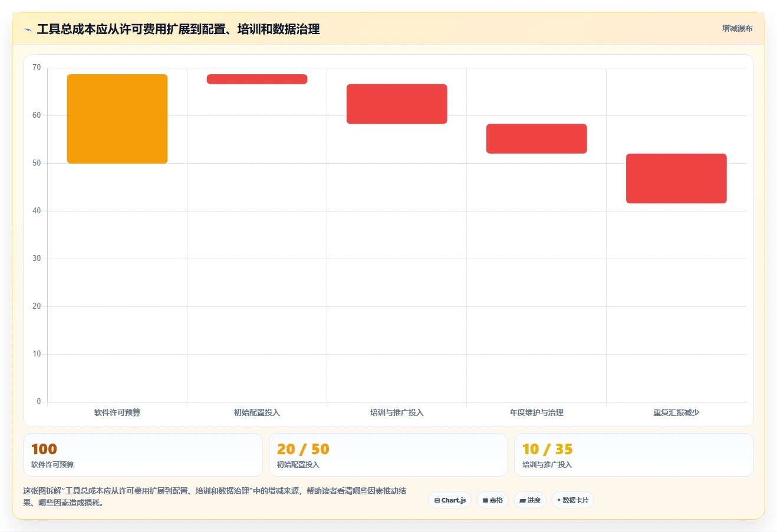Click the icon inside the Chart.js chip

coord(437,501)
